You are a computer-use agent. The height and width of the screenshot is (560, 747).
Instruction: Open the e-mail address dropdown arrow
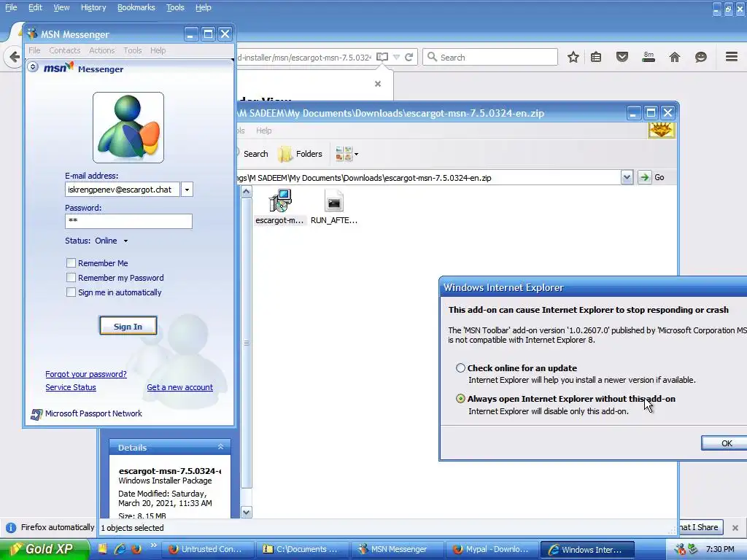(187, 190)
